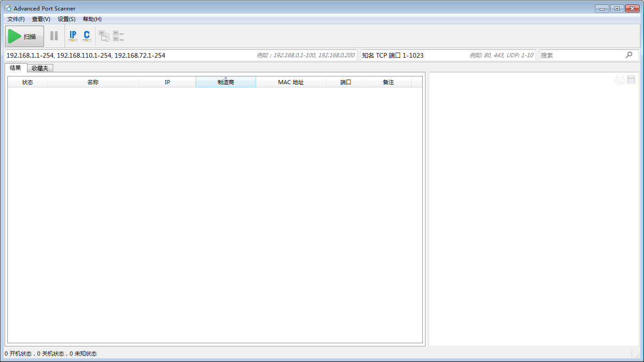Click in the IP address range field
The height and width of the screenshot is (362, 644).
coord(128,55)
